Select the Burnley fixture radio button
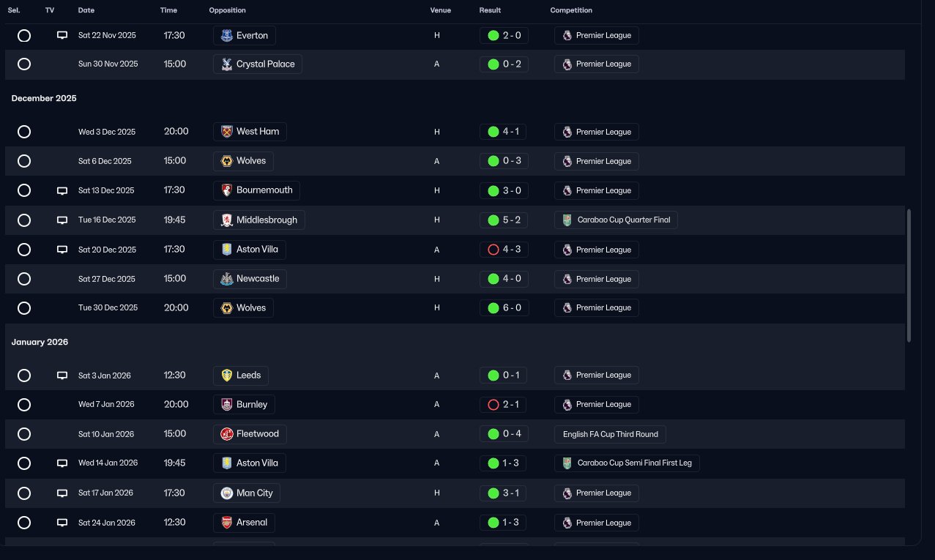Image resolution: width=935 pixels, height=560 pixels. pyautogui.click(x=24, y=405)
